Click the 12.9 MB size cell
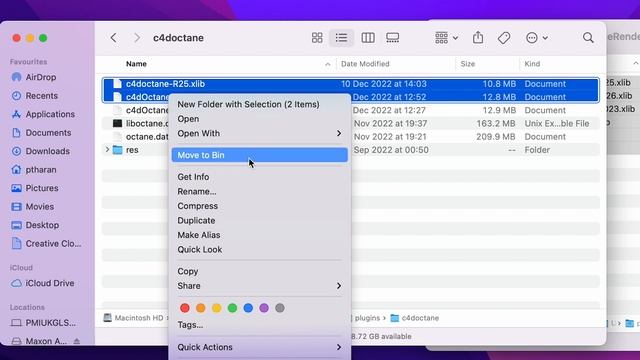Screen dimensions: 640x360 [x=499, y=111]
